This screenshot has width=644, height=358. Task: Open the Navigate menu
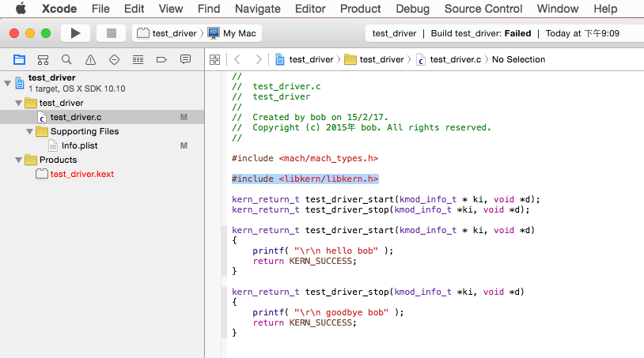[x=257, y=9]
